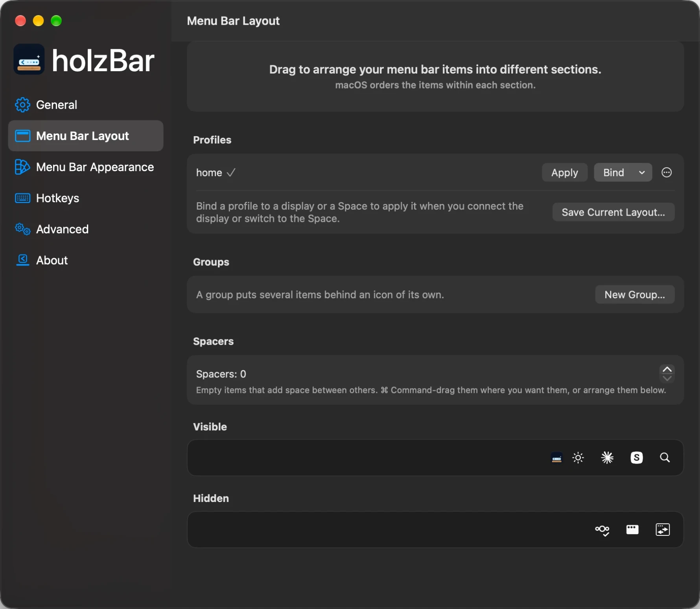Select Menu Bar Layout in sidebar
Screen dimensions: 700x609
click(86, 136)
